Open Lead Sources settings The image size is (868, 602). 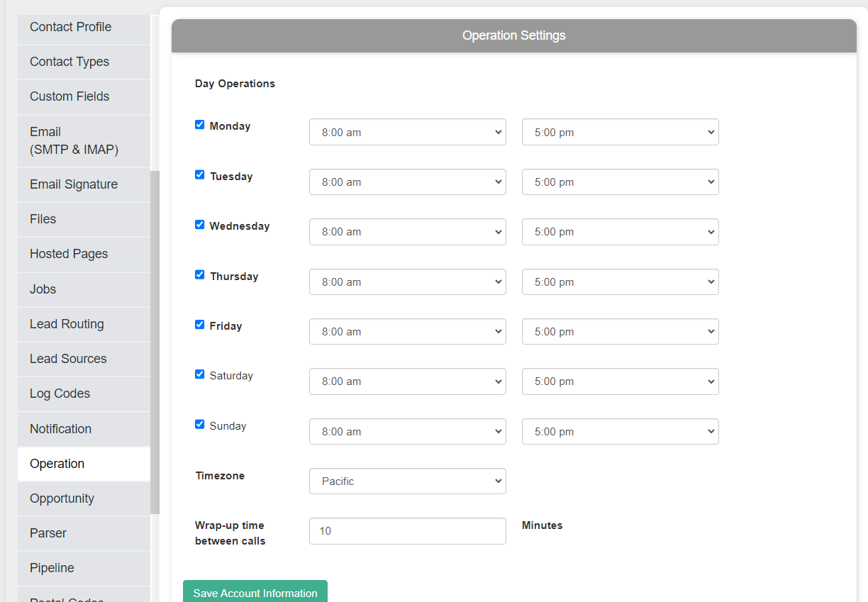pos(84,359)
